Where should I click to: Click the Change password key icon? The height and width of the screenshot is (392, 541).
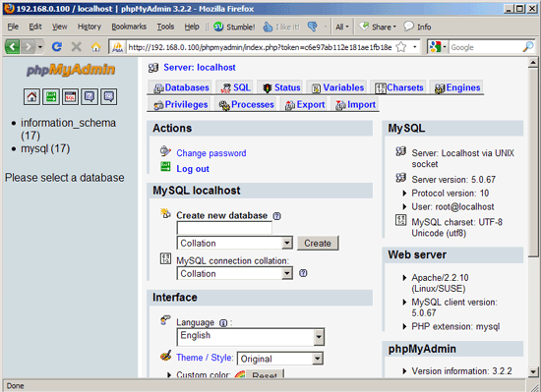[x=165, y=151]
